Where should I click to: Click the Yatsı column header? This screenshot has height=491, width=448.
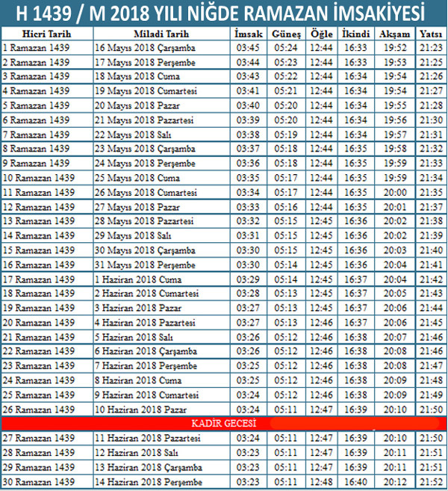click(430, 34)
